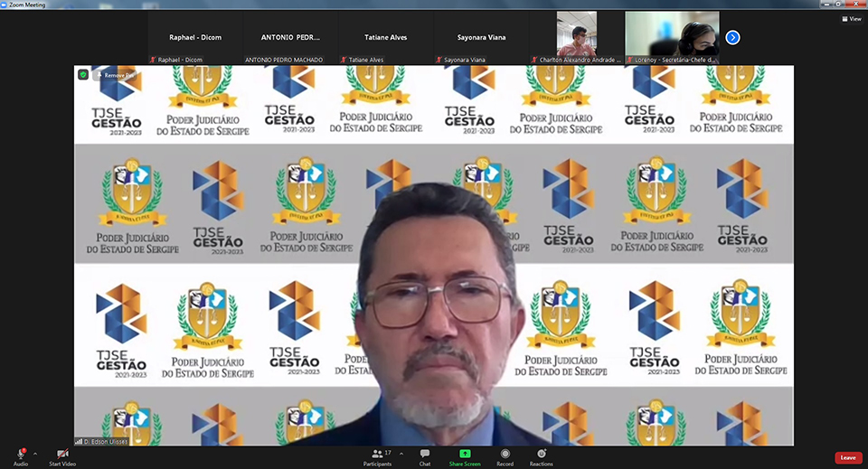The width and height of the screenshot is (868, 469).
Task: Expand the caret next to Participants
Action: pos(401,454)
